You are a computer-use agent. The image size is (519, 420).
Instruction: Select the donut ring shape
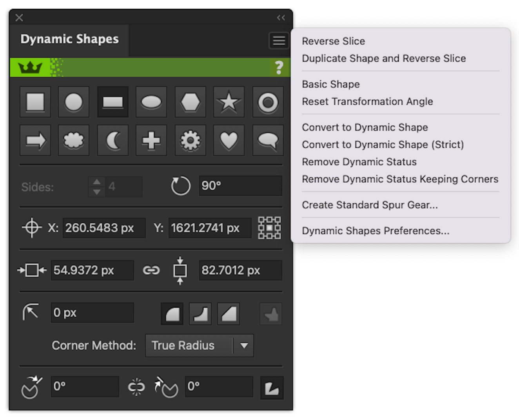click(268, 102)
